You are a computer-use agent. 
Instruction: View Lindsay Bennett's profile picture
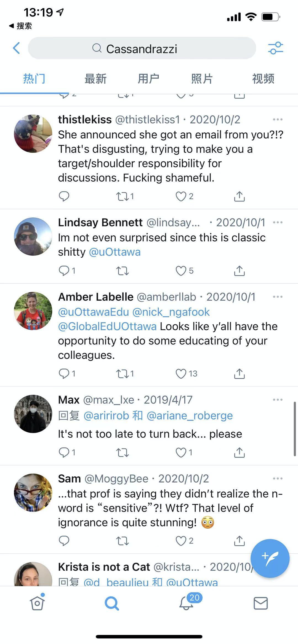pyautogui.click(x=33, y=237)
